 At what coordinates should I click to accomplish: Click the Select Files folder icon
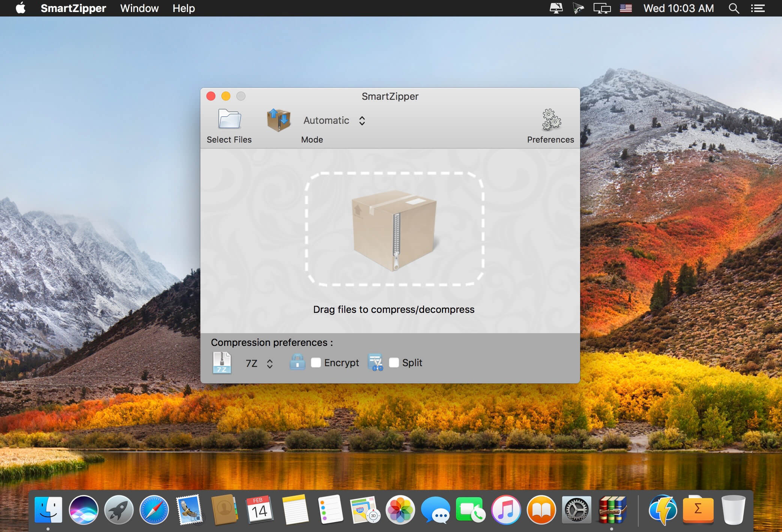(229, 120)
